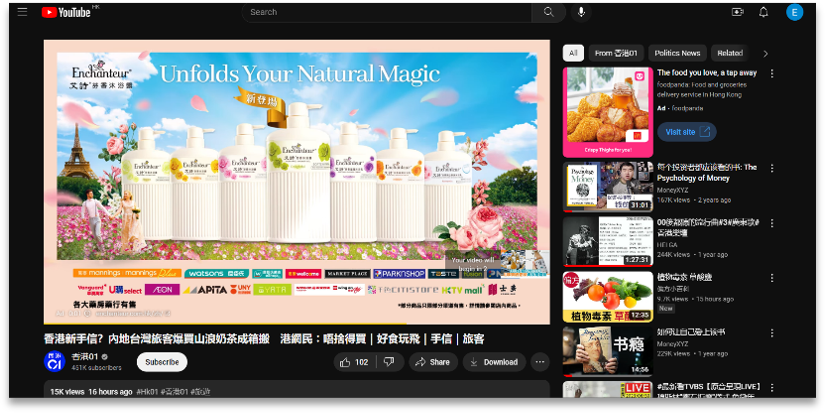This screenshot has height=413, width=825.
Task: Open the hamburger guide menu
Action: (22, 12)
